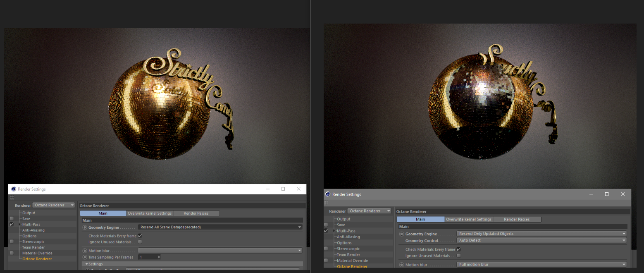This screenshot has width=644, height=273.
Task: Open Geometry Engine dropdown showing Resend Only Updated Objects
Action: (542, 234)
